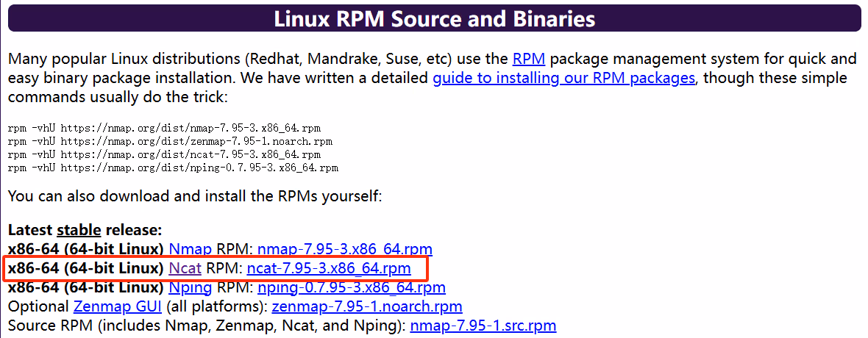Open the Nping link
Screen dimensions: 868x338
[x=191, y=287]
